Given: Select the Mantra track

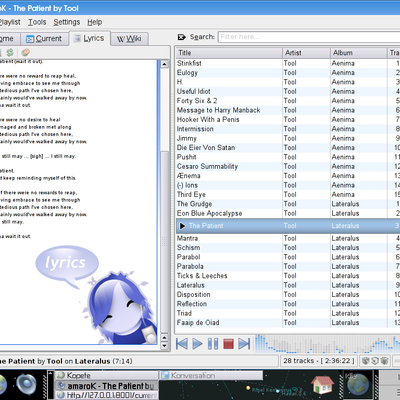Looking at the screenshot, I should (x=187, y=238).
